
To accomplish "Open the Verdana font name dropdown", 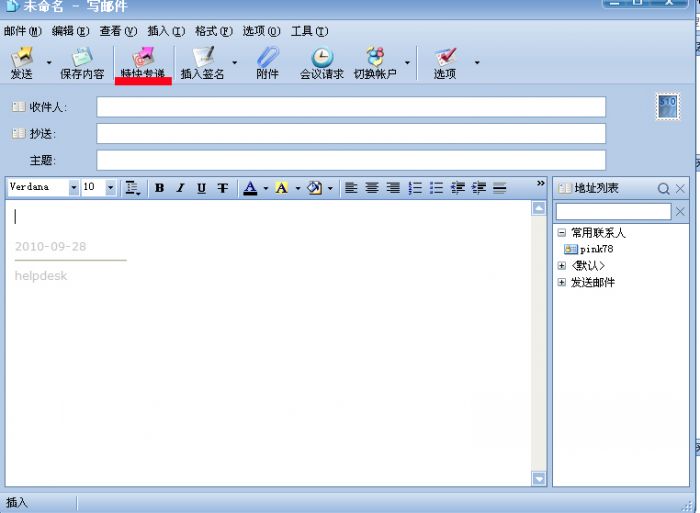I will tap(73, 188).
